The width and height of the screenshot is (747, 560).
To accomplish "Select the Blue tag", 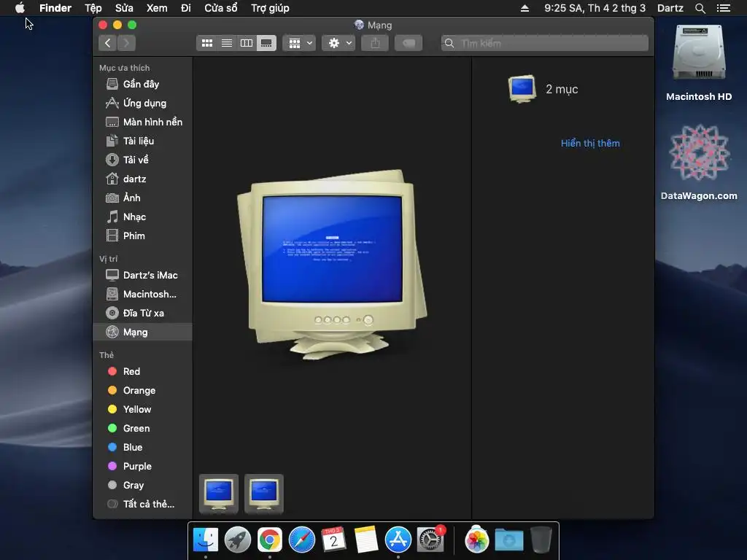I will click(142, 448).
